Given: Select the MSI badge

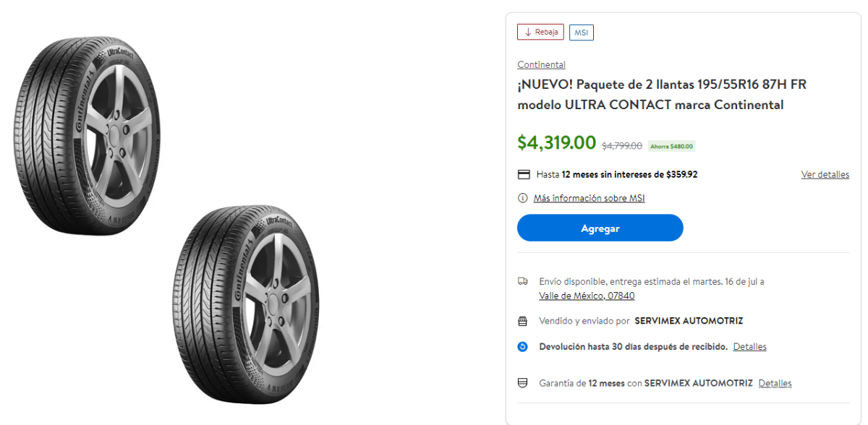Looking at the screenshot, I should coord(581,32).
